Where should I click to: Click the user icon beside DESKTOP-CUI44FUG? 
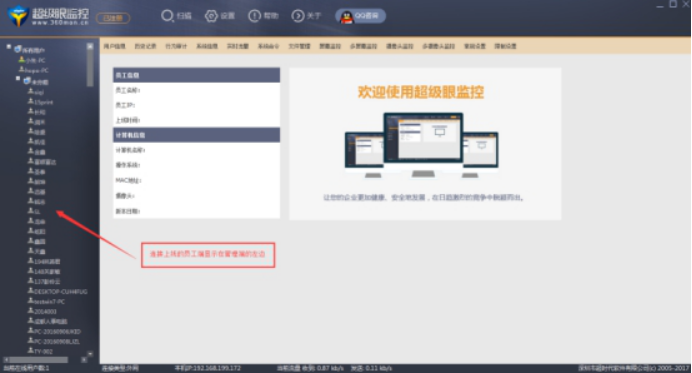tap(30, 291)
